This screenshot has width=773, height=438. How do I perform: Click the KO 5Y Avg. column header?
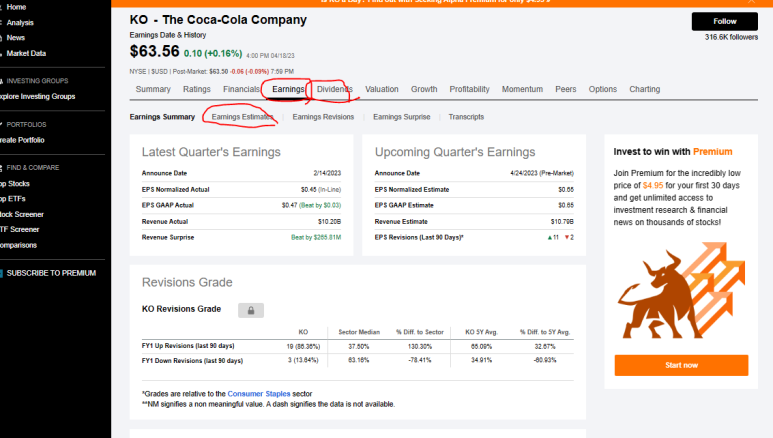pyautogui.click(x=481, y=332)
